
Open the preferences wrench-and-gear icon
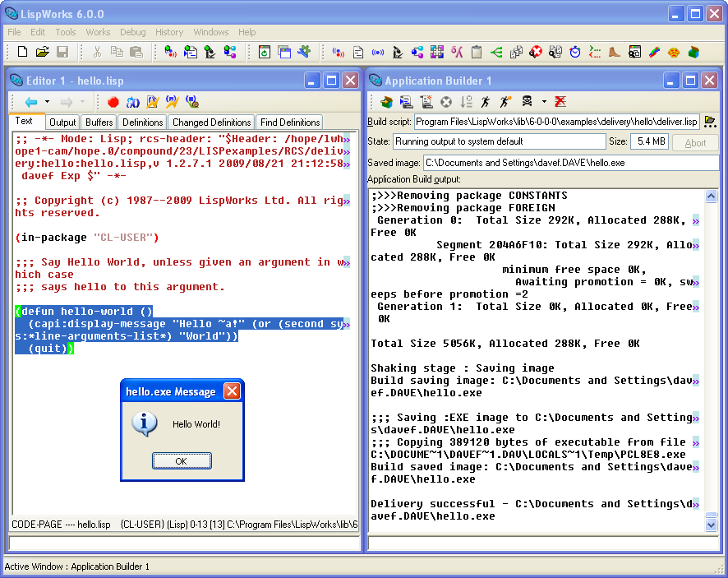[304, 52]
